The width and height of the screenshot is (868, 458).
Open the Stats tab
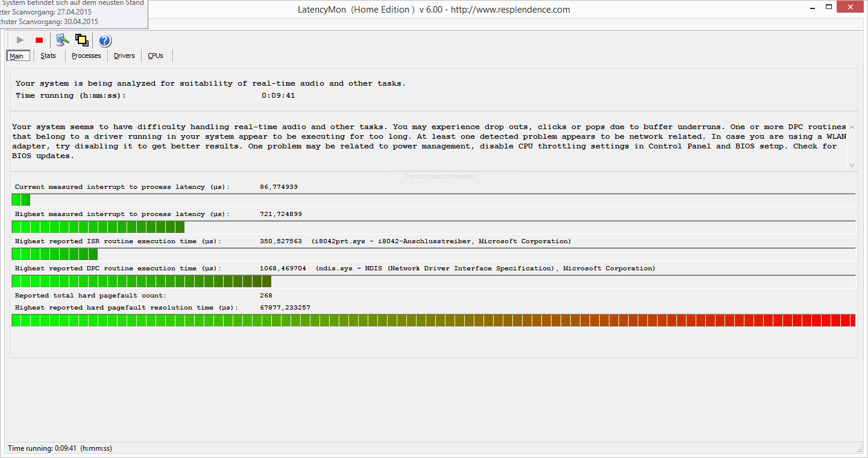pos(48,56)
